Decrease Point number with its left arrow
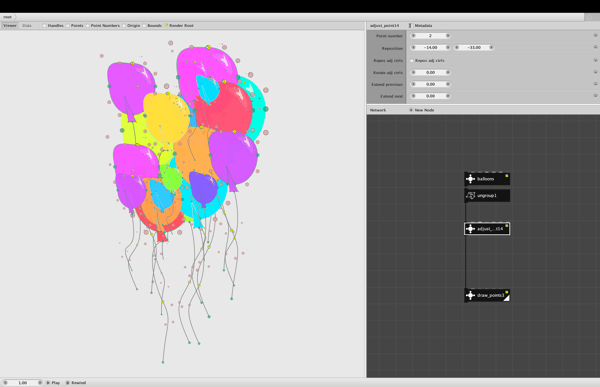The image size is (600, 387). click(x=413, y=36)
